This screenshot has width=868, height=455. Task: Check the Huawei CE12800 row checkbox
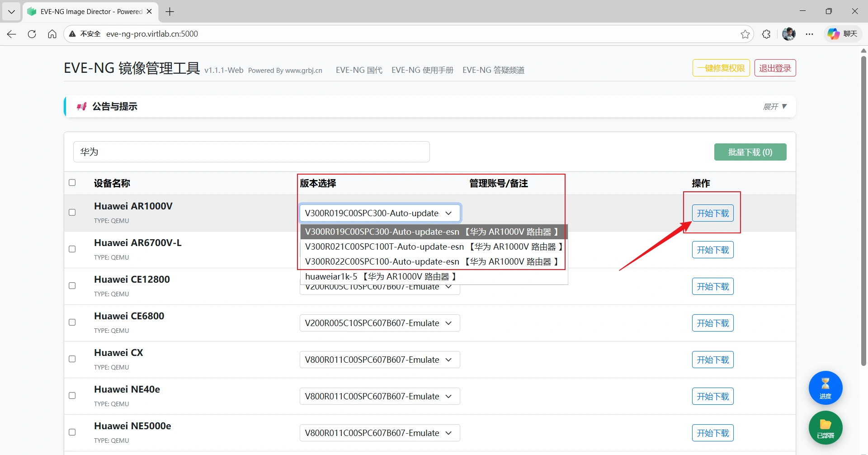pyautogui.click(x=72, y=286)
